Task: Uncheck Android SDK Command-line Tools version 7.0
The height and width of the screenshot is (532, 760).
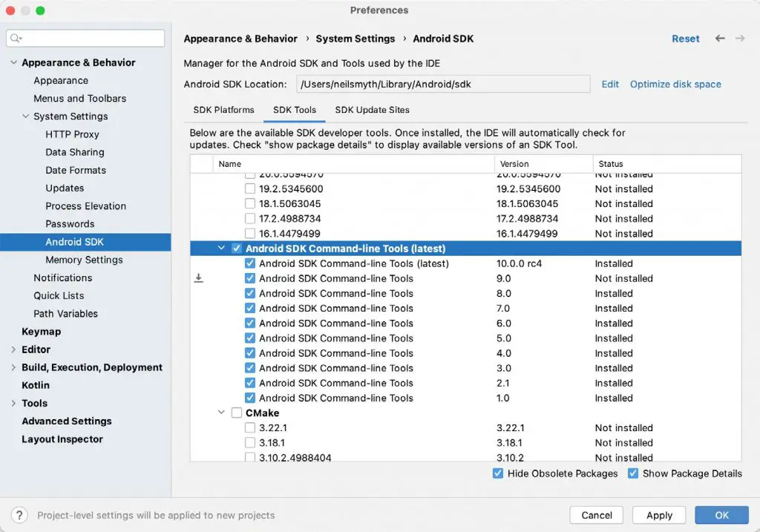Action: click(250, 308)
